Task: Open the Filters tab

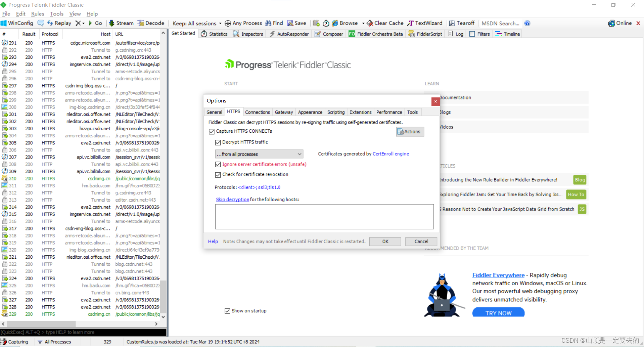Action: pyautogui.click(x=479, y=34)
